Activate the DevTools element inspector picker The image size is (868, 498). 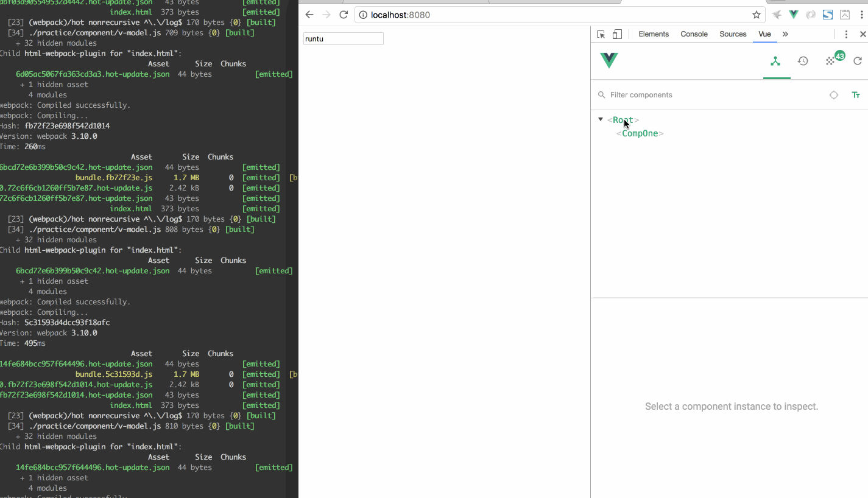click(601, 34)
